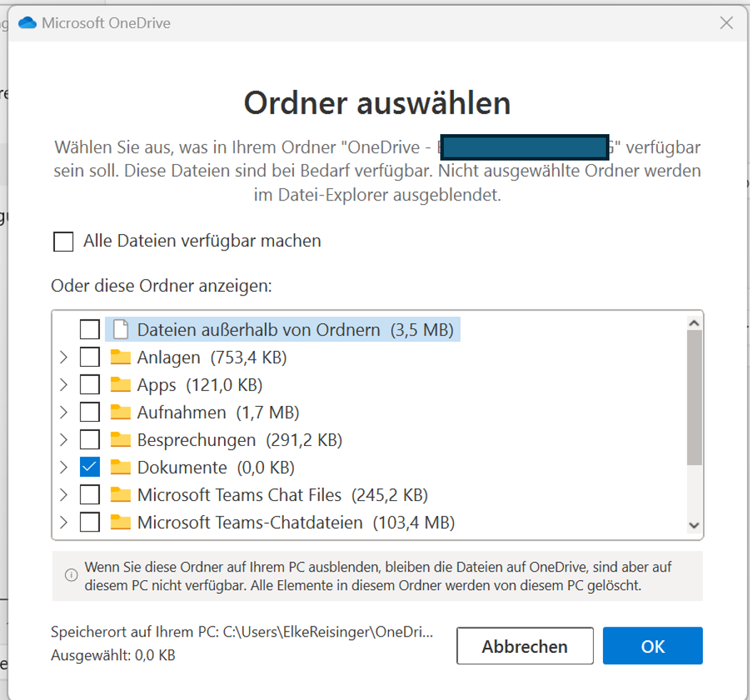This screenshot has height=700, width=750.
Task: Expand the Anlagen folder
Action: point(64,357)
